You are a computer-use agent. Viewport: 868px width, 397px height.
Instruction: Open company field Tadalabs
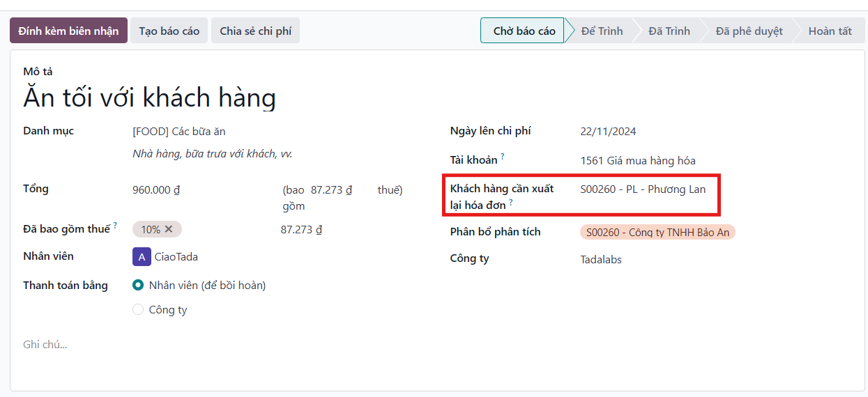coord(601,260)
